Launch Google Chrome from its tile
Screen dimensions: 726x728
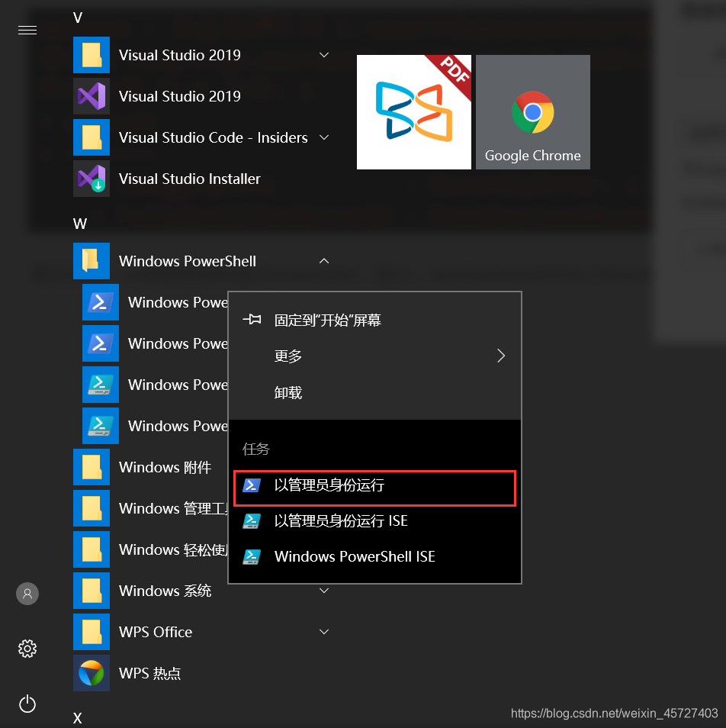[532, 112]
